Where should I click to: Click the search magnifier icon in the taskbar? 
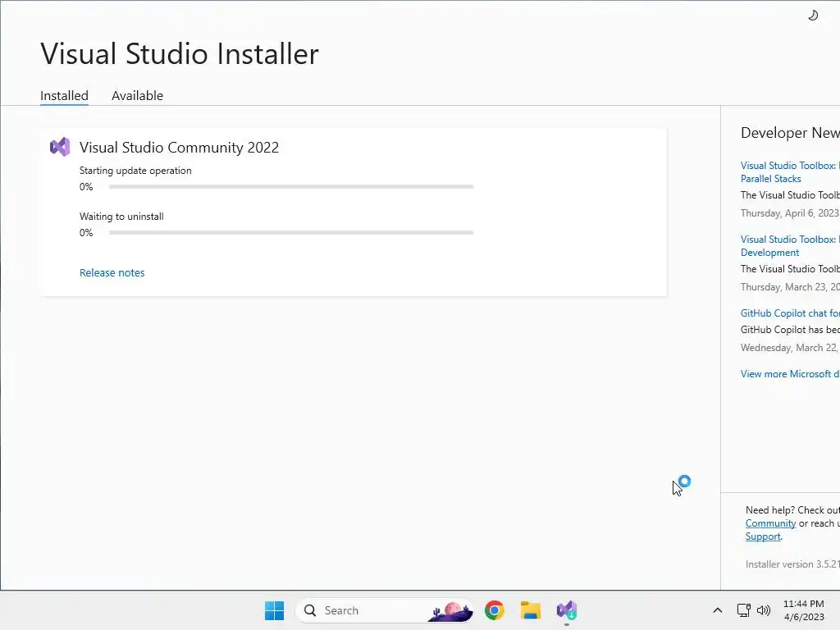click(309, 610)
